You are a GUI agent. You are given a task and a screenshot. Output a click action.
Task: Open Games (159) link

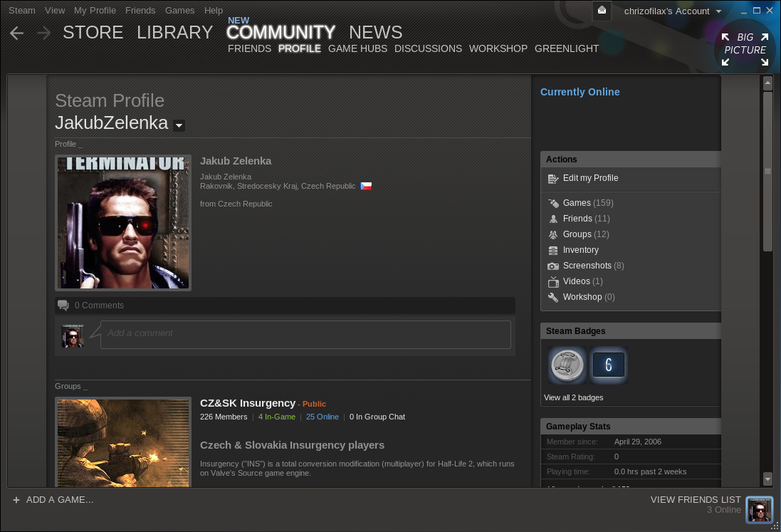[588, 203]
